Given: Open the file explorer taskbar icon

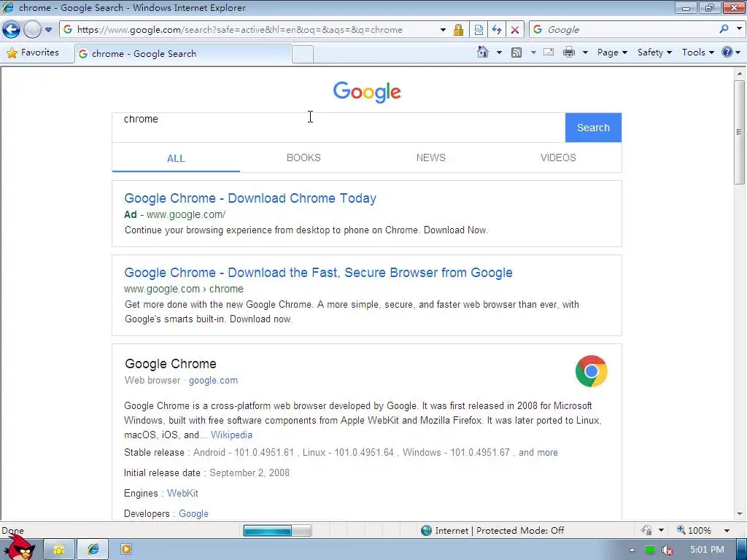Looking at the screenshot, I should [x=59, y=550].
